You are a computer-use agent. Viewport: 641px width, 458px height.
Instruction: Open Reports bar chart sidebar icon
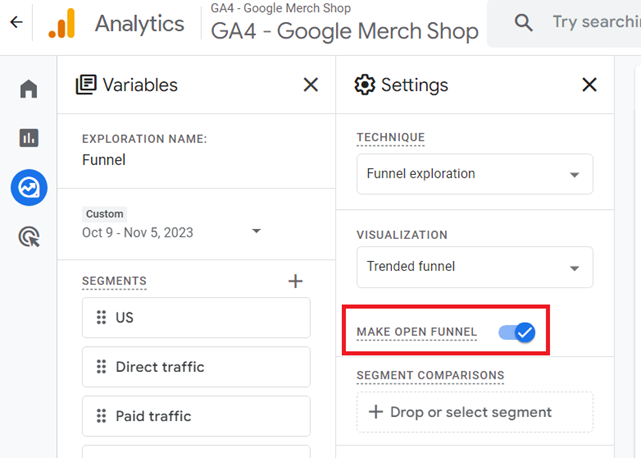pyautogui.click(x=29, y=138)
